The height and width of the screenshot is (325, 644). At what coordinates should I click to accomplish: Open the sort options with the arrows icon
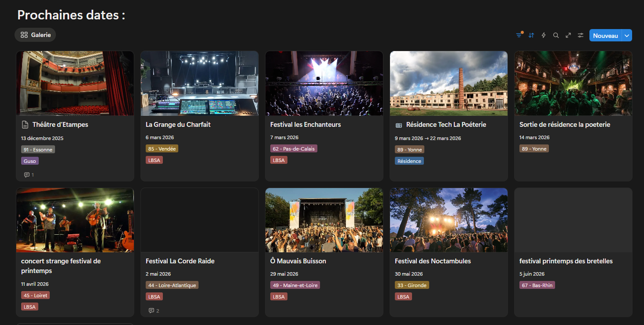(x=531, y=35)
